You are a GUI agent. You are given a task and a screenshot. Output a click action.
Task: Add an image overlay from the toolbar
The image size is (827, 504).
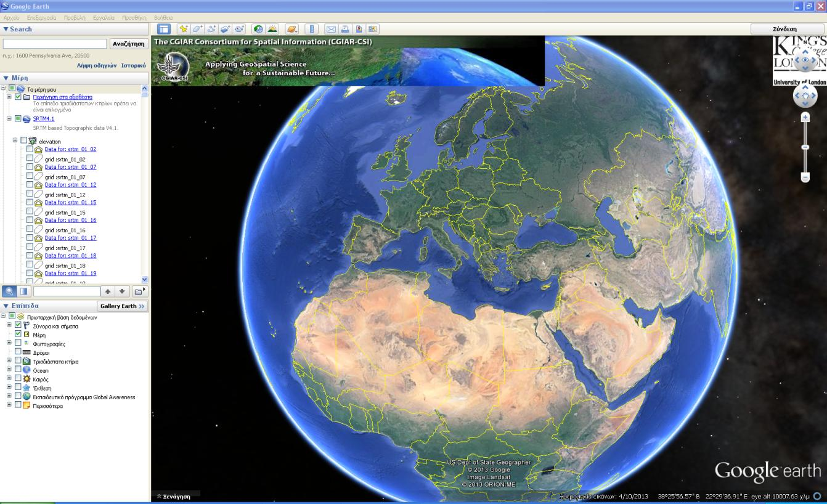pyautogui.click(x=226, y=29)
